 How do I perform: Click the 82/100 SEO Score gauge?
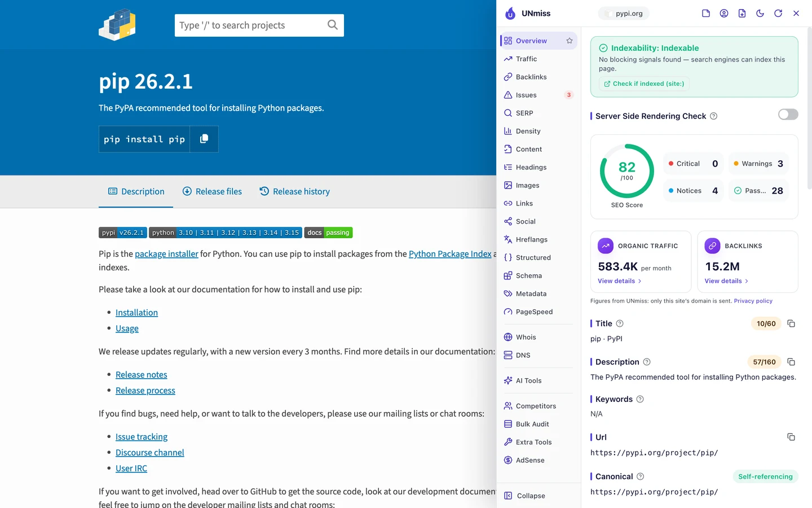[x=627, y=171]
